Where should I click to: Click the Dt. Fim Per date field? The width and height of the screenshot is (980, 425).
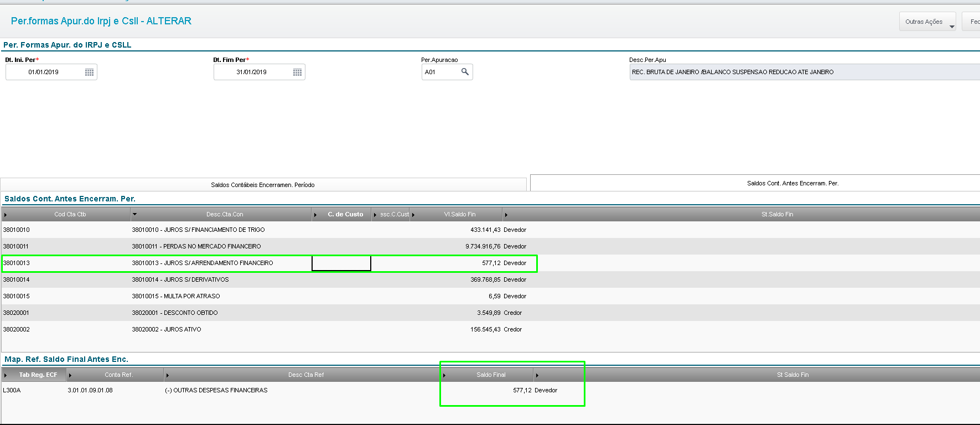(x=260, y=72)
